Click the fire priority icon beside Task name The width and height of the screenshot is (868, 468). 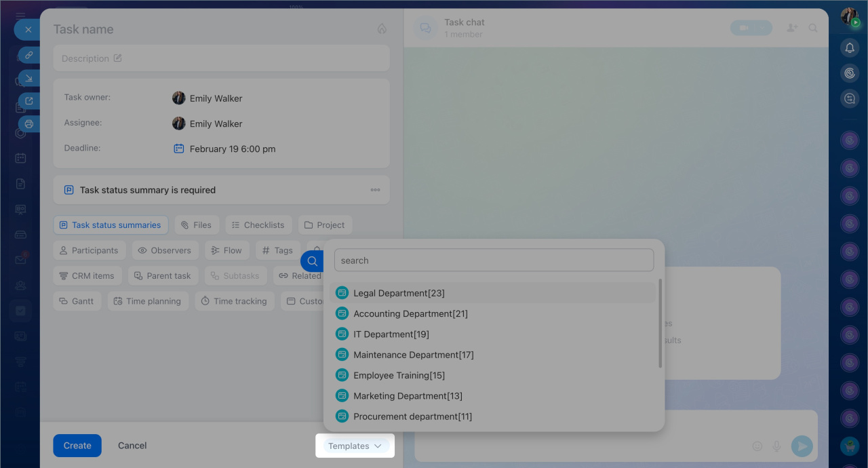tap(382, 29)
